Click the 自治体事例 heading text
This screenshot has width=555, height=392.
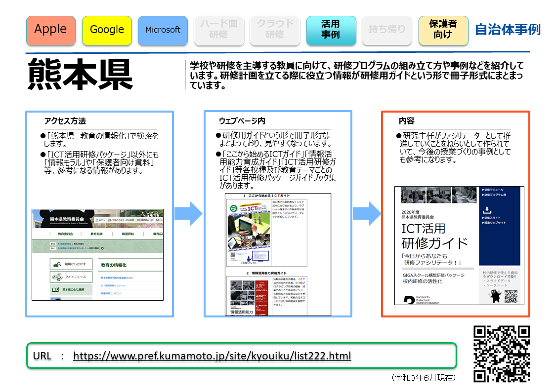(508, 30)
